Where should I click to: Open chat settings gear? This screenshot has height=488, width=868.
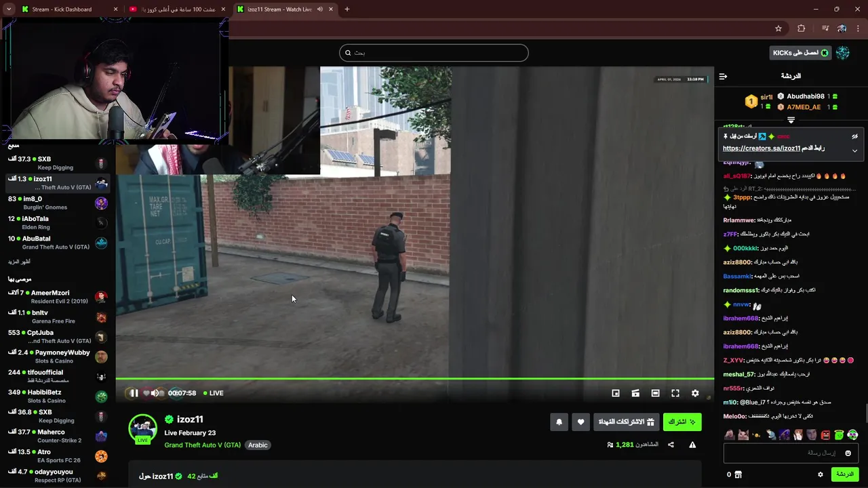click(x=821, y=474)
